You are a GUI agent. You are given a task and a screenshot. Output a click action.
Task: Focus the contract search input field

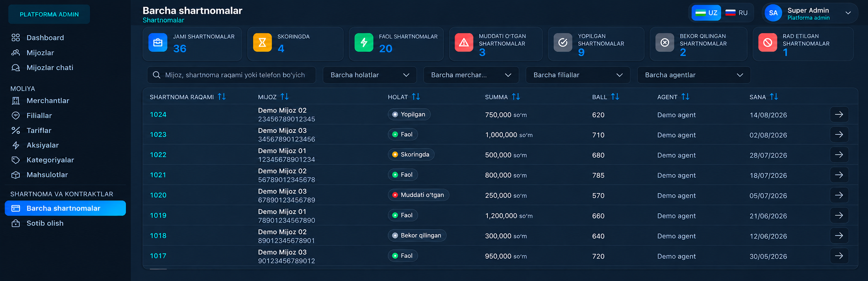[x=231, y=75]
